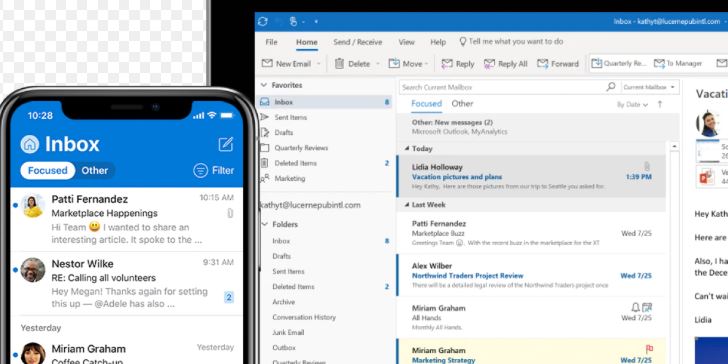Viewport: 728px width, 364px height.
Task: Expand the By Date sort dropdown
Action: 632,105
